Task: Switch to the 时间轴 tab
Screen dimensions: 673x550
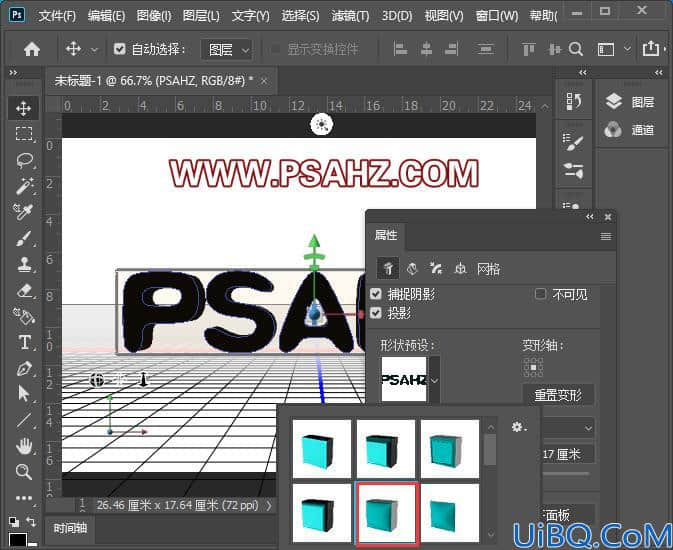Action: tap(70, 528)
